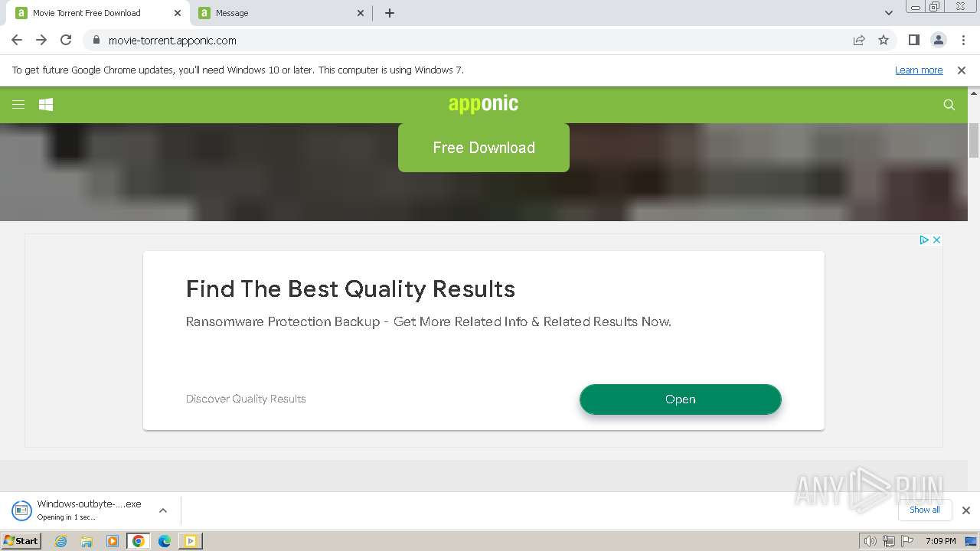Launch Microsoft Edge from the taskbar
Viewport: 980px width, 551px height.
[165, 541]
